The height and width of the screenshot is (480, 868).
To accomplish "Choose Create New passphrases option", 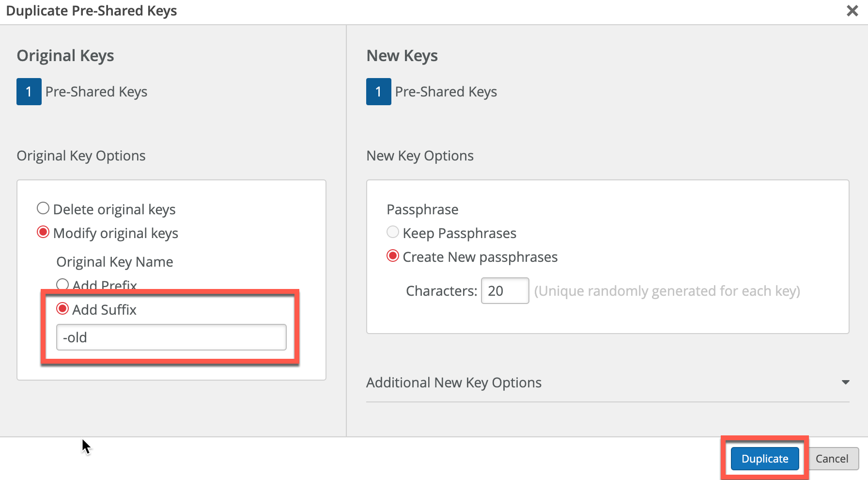I will [x=393, y=256].
